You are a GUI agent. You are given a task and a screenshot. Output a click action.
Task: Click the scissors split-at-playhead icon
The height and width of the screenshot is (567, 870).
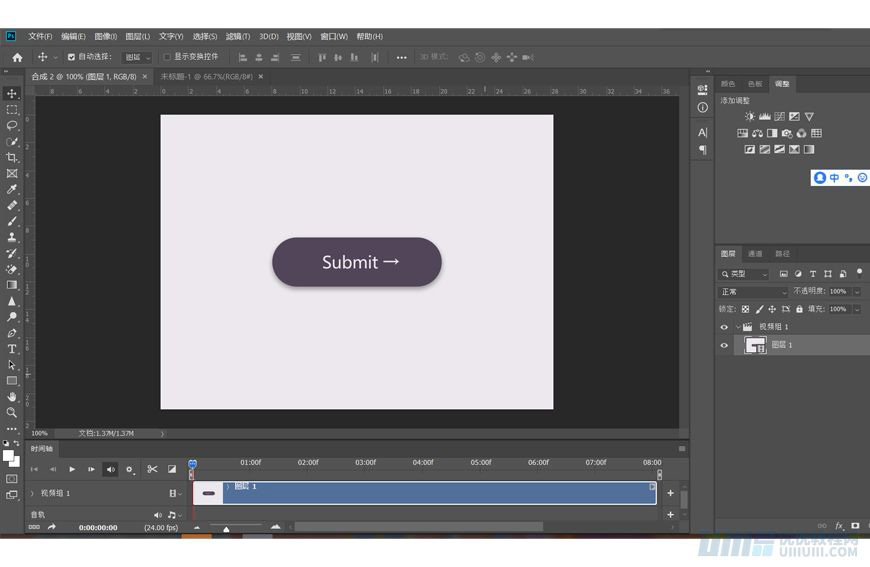click(152, 469)
